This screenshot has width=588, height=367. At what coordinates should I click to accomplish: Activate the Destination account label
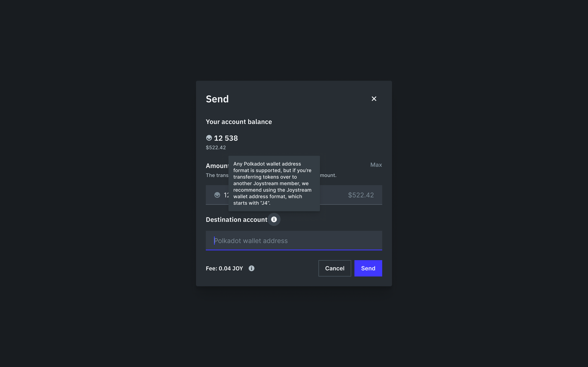click(x=237, y=219)
